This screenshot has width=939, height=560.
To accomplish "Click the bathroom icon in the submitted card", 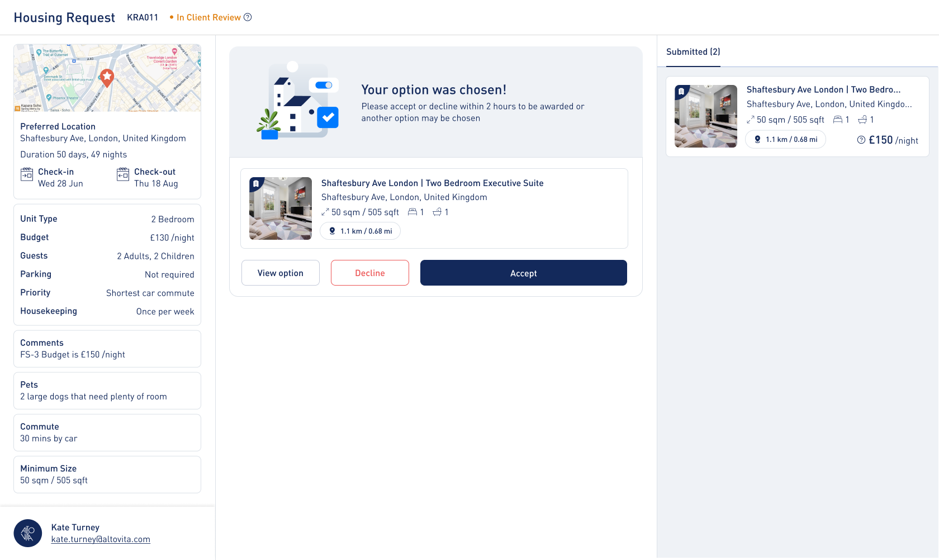I will (862, 120).
